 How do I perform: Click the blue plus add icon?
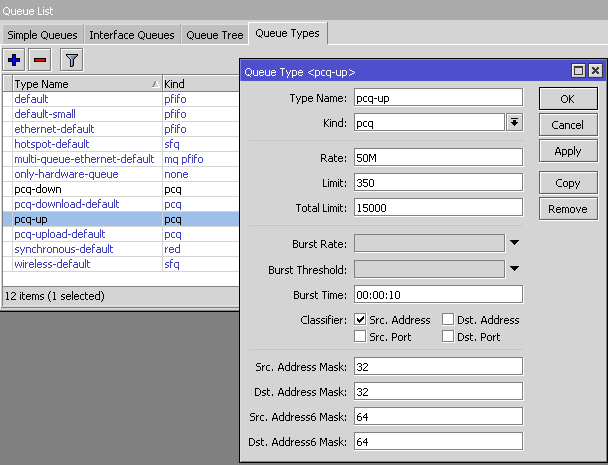coord(15,60)
